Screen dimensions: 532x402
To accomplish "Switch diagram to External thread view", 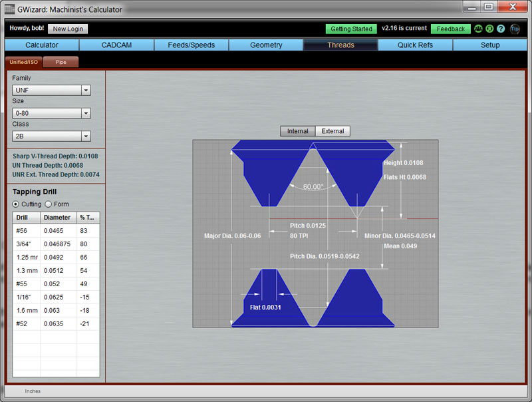I will 332,131.
